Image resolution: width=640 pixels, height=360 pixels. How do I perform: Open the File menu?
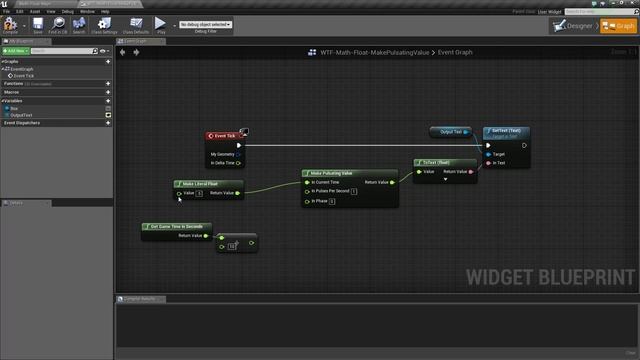click(6, 11)
